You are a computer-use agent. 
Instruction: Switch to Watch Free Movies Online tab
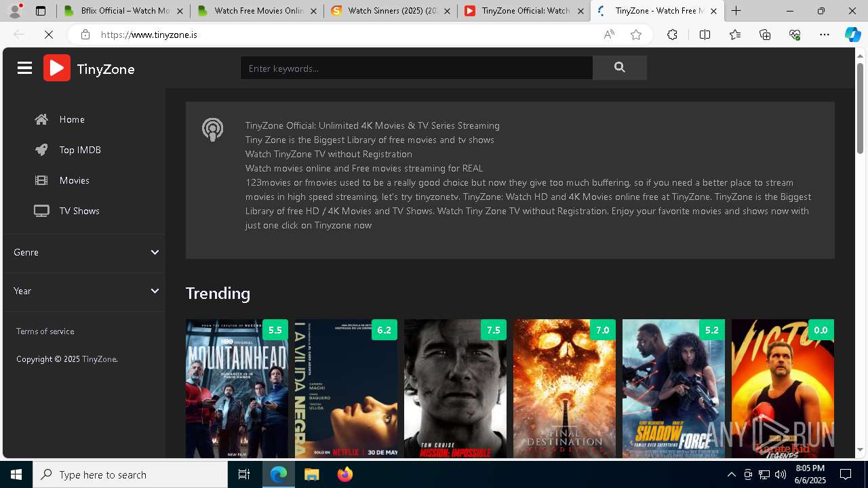click(x=256, y=11)
